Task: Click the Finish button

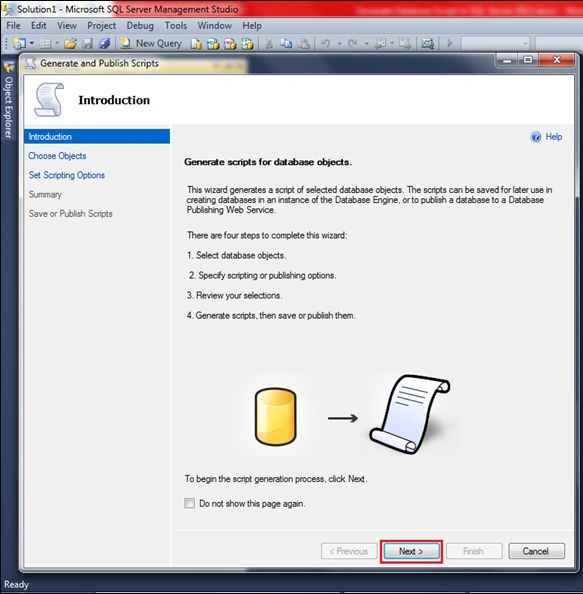Action: tap(474, 551)
